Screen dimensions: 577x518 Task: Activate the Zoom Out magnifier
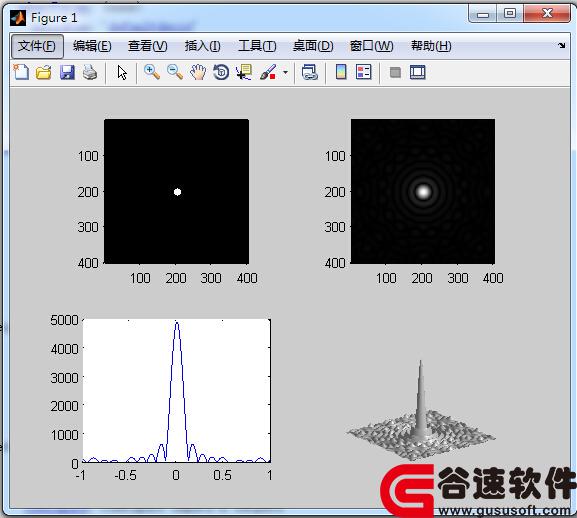(175, 72)
